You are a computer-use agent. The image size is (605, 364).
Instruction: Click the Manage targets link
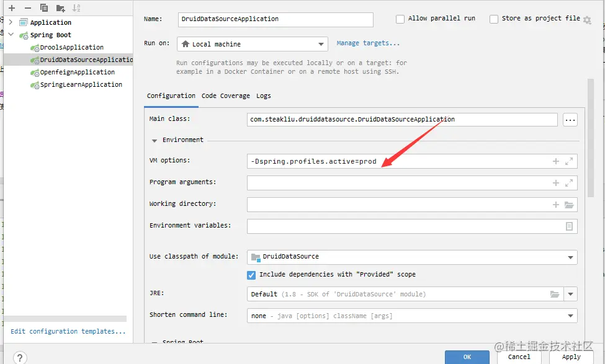[x=368, y=43]
